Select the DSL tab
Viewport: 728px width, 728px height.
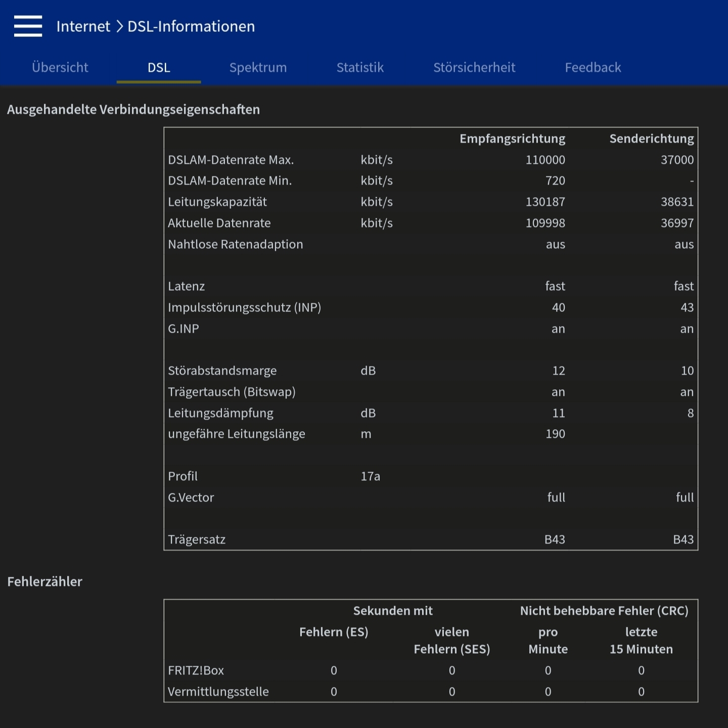[159, 67]
